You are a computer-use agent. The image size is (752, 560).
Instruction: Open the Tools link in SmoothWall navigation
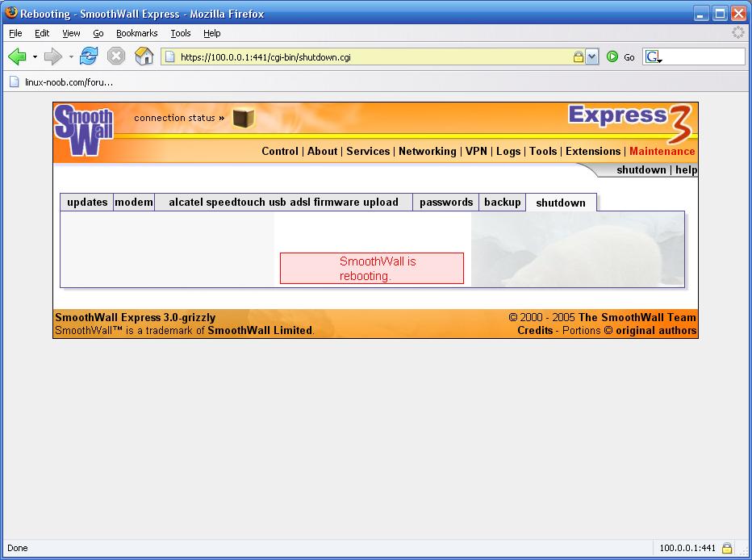pyautogui.click(x=543, y=151)
